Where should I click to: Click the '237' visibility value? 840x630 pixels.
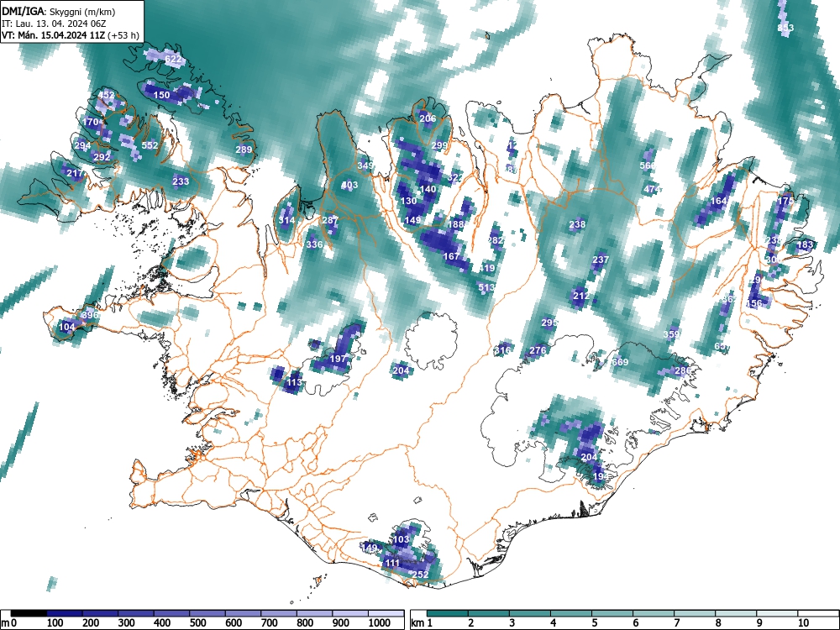coord(601,260)
